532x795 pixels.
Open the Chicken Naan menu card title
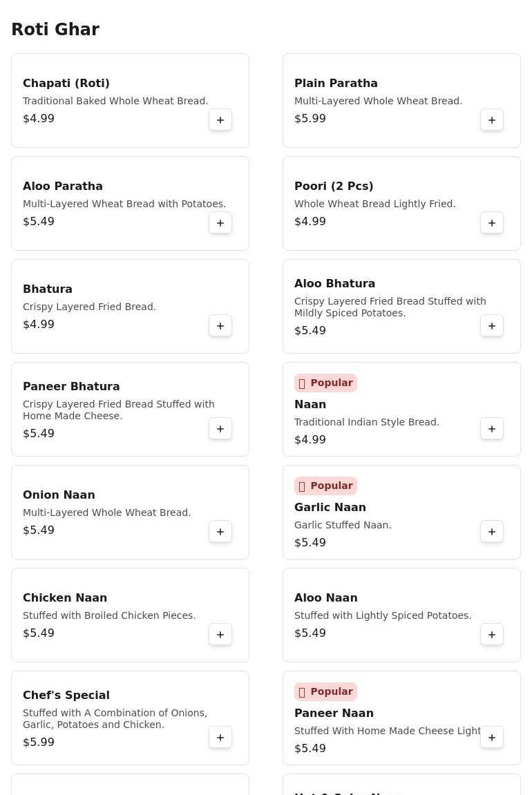(65, 597)
